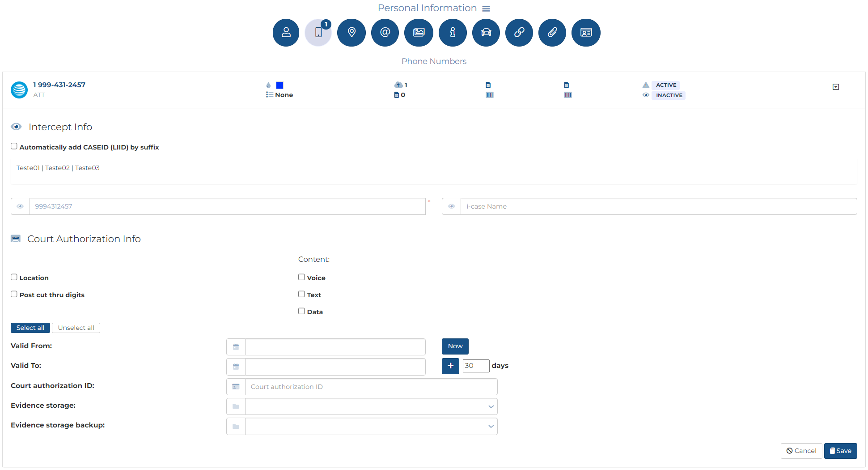Click the Court authorization ID input field
Screen dimensions: 868x470
371,387
